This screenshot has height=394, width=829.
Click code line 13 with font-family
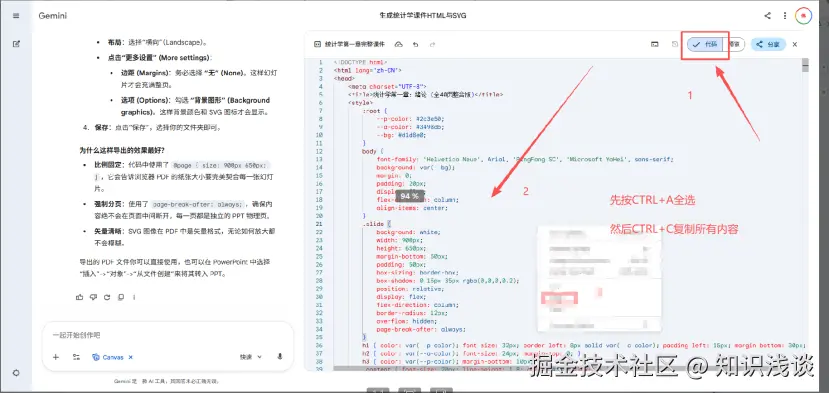(524, 159)
